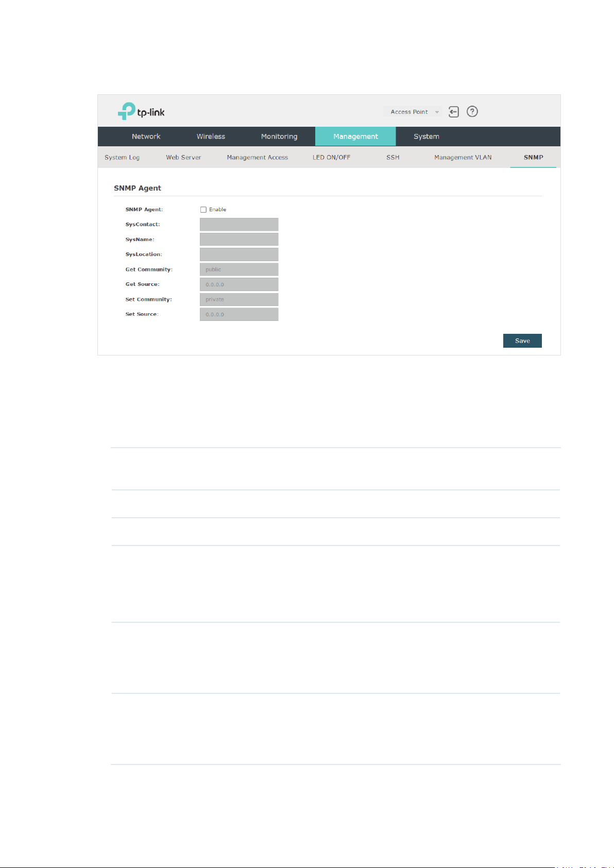Image resolution: width=614 pixels, height=868 pixels.
Task: Click the Get Community label
Action: 149,269
